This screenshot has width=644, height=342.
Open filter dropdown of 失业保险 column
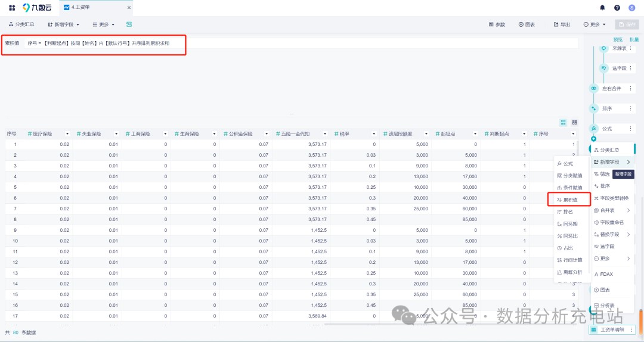click(x=116, y=134)
